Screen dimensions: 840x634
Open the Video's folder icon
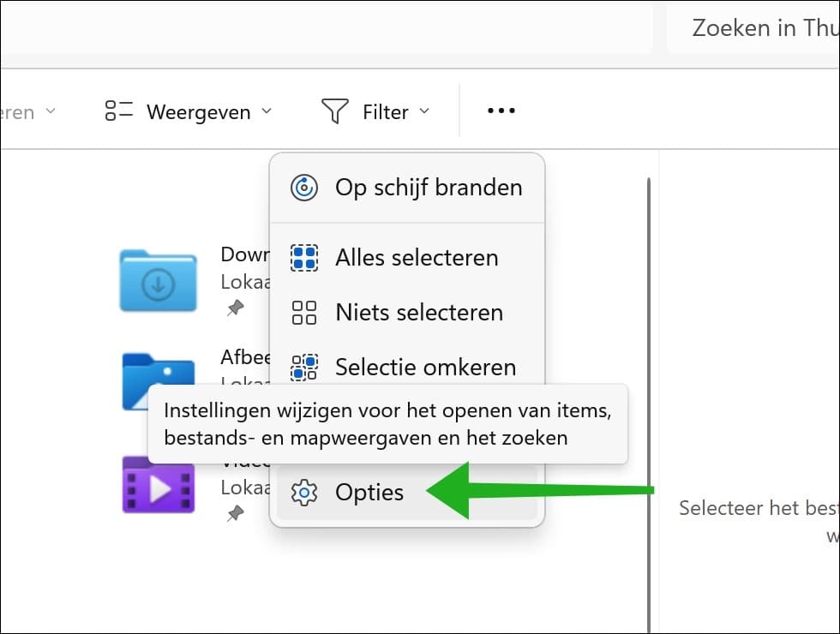pos(158,485)
